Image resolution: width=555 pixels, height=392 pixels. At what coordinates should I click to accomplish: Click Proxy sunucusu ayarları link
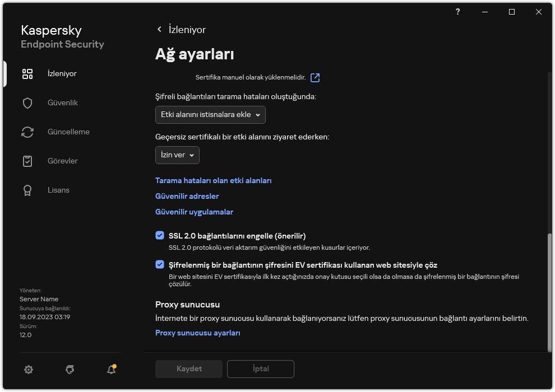[x=197, y=333]
